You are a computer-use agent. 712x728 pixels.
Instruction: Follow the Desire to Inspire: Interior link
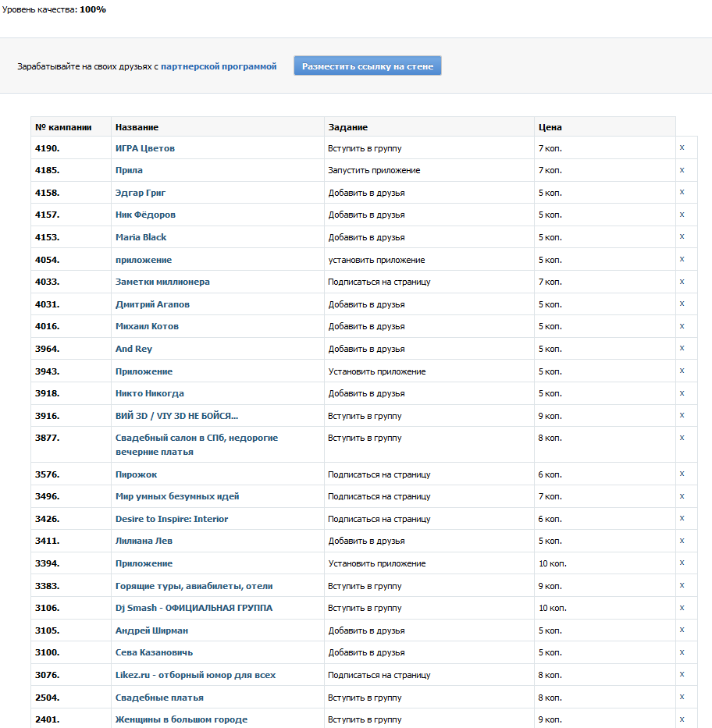click(x=172, y=519)
